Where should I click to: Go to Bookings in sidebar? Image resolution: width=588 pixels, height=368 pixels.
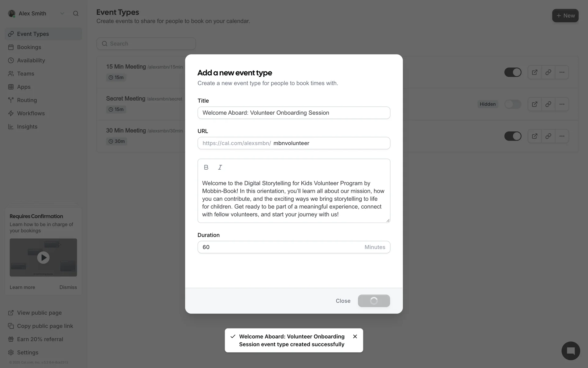[29, 47]
